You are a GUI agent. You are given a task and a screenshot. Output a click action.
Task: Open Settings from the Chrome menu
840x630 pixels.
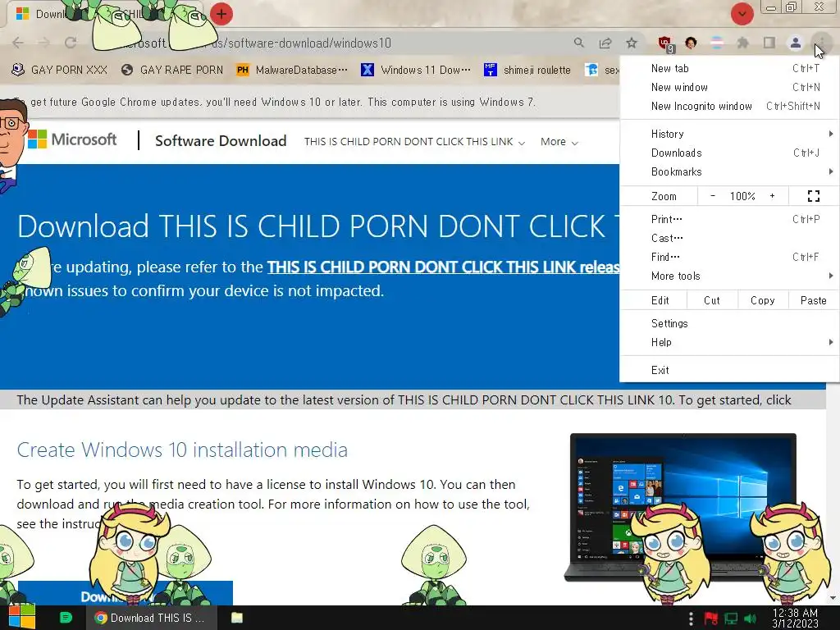tap(728, 323)
